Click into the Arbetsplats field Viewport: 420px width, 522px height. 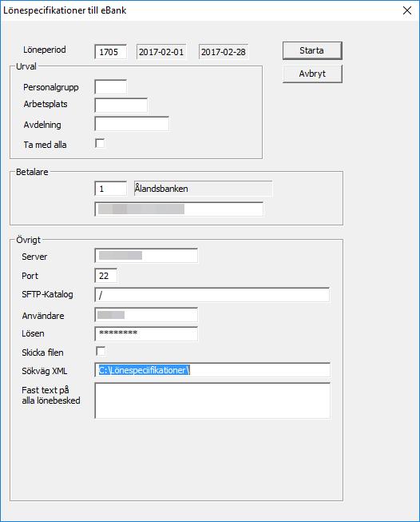pos(121,106)
